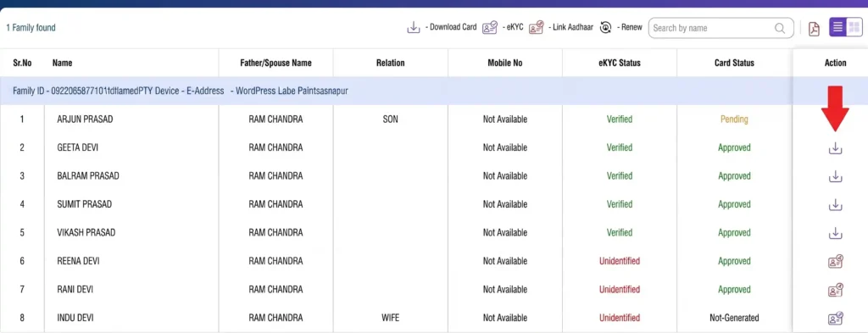This screenshot has width=868, height=333.
Task: Download the card for BALRAM PRASAD
Action: (835, 176)
